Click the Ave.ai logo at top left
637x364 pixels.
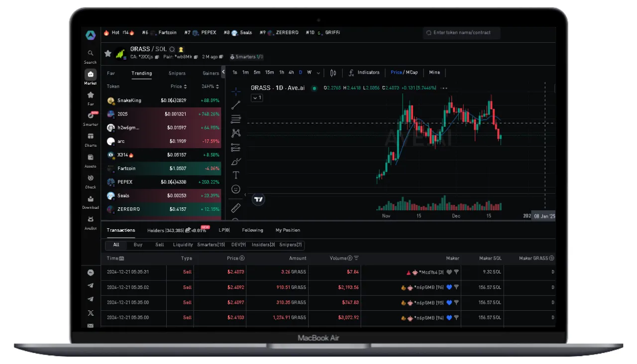(90, 35)
